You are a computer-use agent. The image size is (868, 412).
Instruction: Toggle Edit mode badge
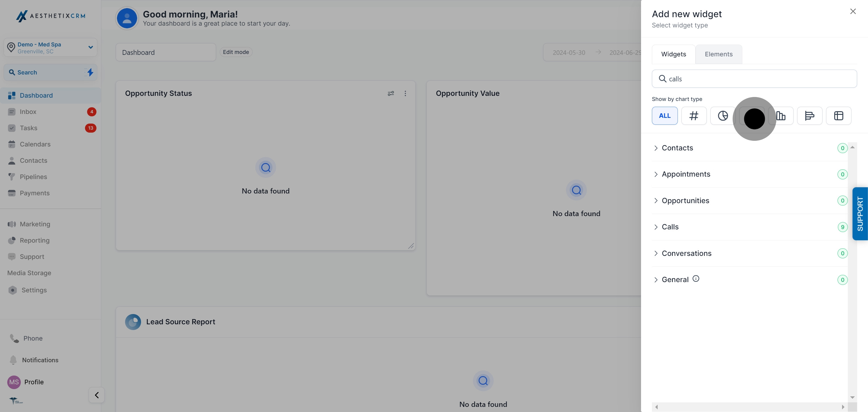(x=236, y=52)
